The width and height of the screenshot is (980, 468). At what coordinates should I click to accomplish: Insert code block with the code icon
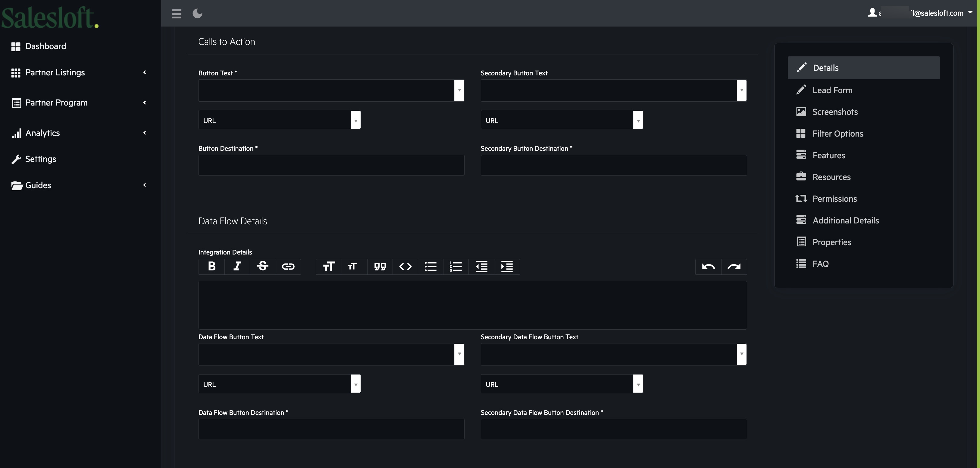(x=405, y=267)
